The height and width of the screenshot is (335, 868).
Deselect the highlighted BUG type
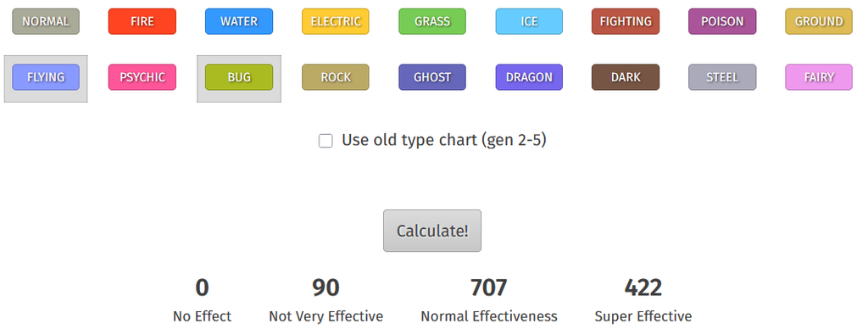pos(238,77)
